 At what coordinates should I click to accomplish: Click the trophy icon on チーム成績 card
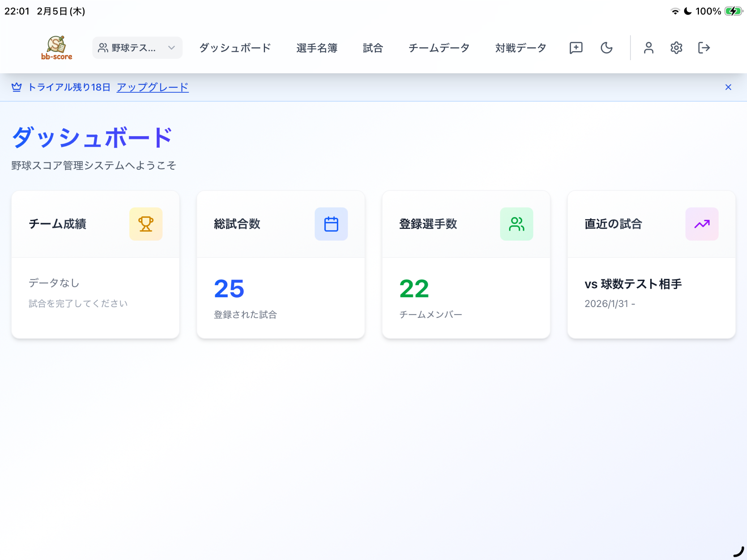tap(146, 224)
